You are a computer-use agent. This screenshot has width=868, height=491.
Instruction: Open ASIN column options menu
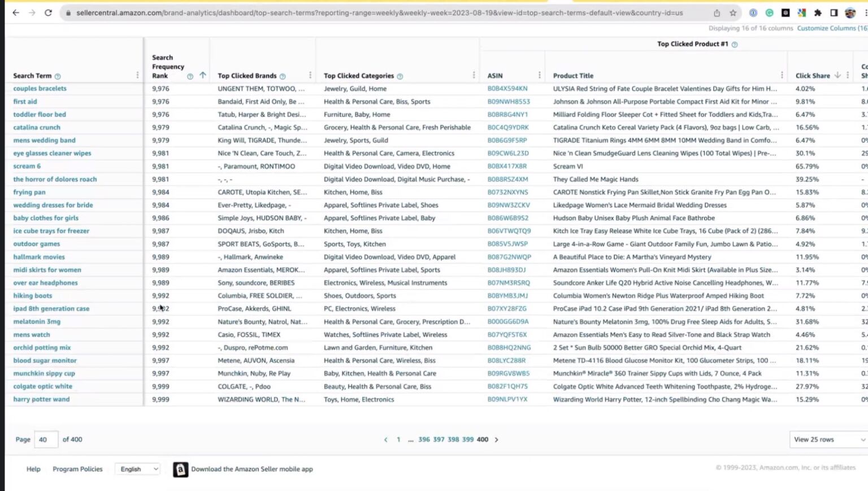[x=539, y=75]
